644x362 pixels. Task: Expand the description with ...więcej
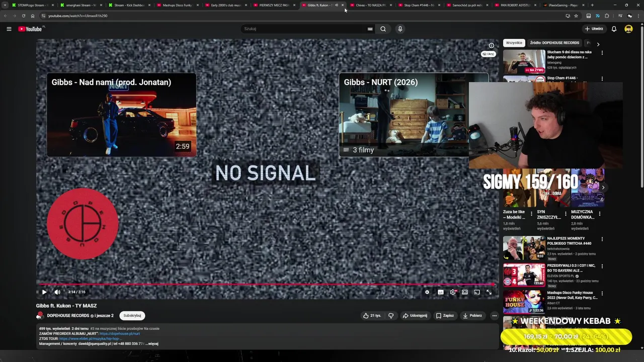coord(152,344)
